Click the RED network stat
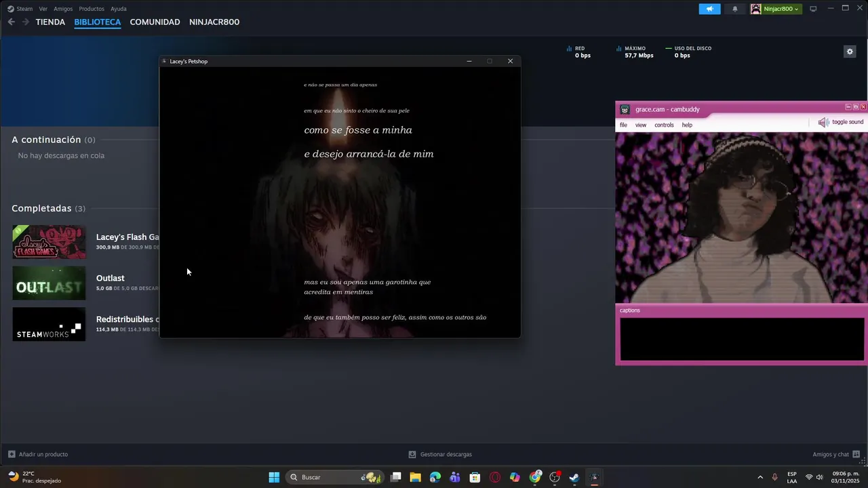868x488 pixels. [x=578, y=52]
